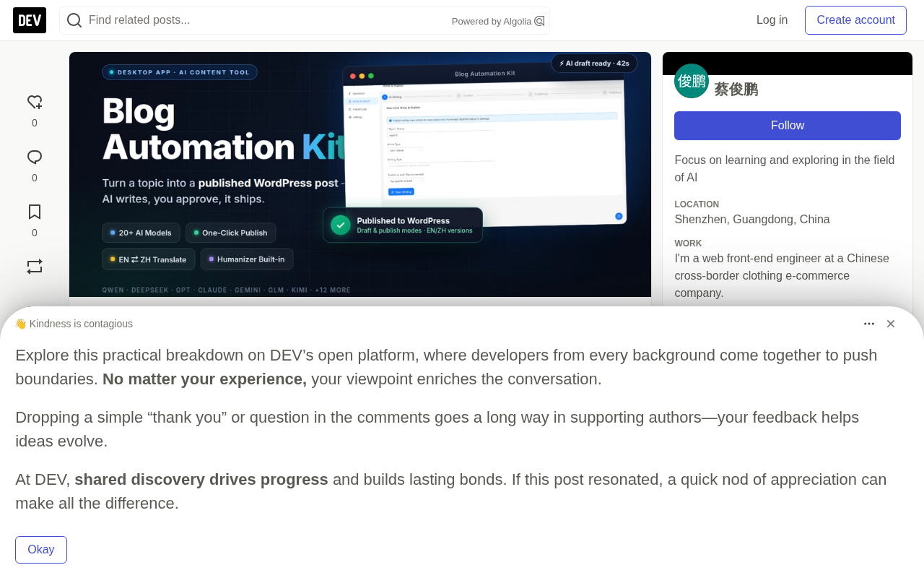Select the author bio about AI
The image size is (924, 578).
coord(785,169)
